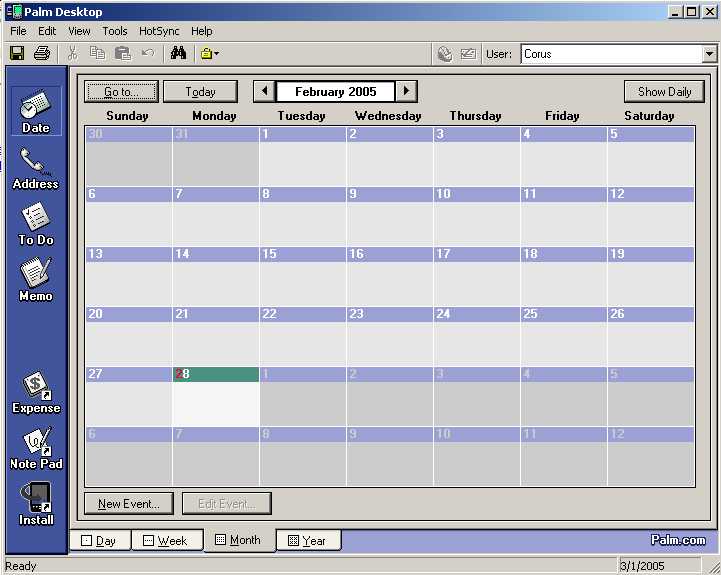Open the View menu
721x575 pixels.
click(x=79, y=31)
